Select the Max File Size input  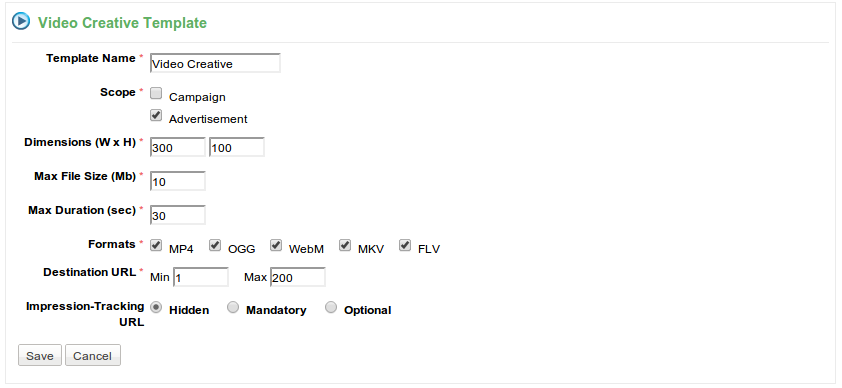[177, 181]
